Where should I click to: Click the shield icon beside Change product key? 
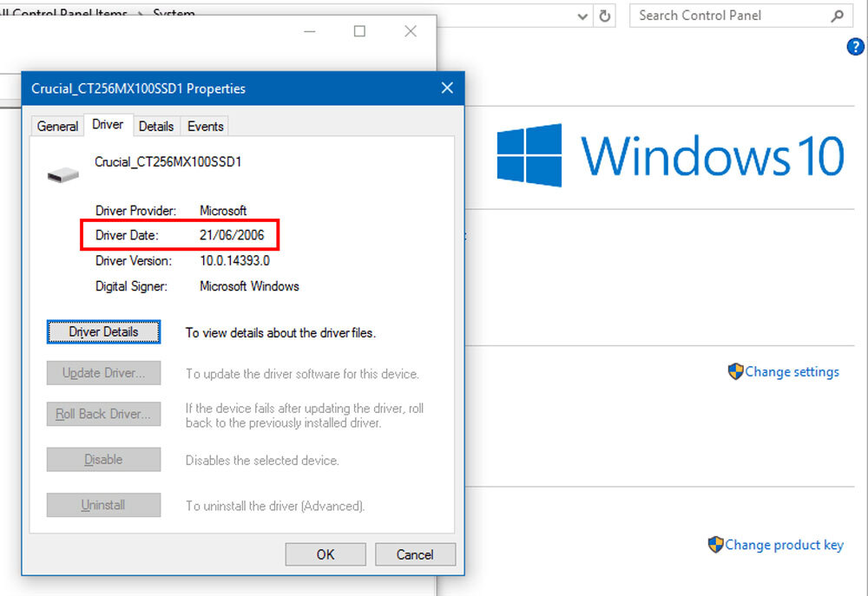coord(717,545)
